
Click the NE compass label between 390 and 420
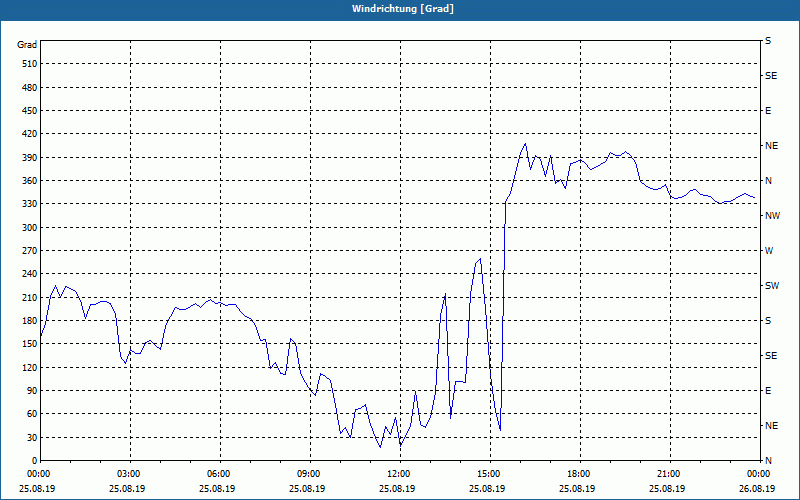[x=771, y=146]
